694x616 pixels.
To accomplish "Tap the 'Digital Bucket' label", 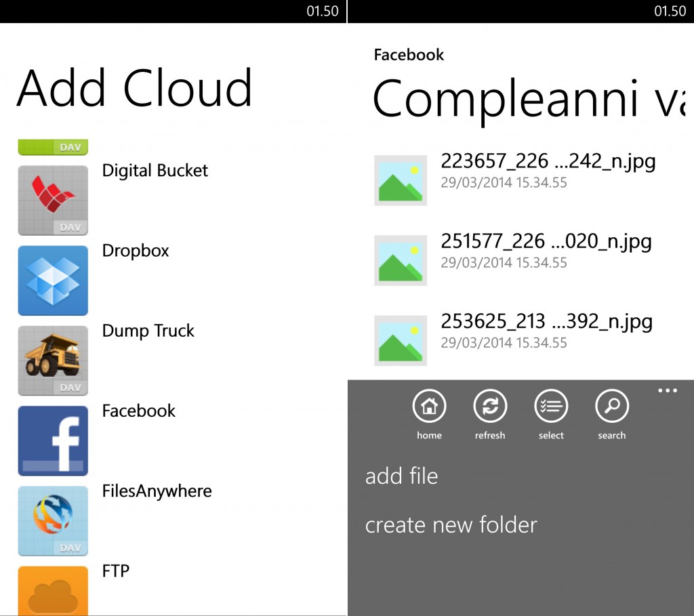I will (155, 171).
